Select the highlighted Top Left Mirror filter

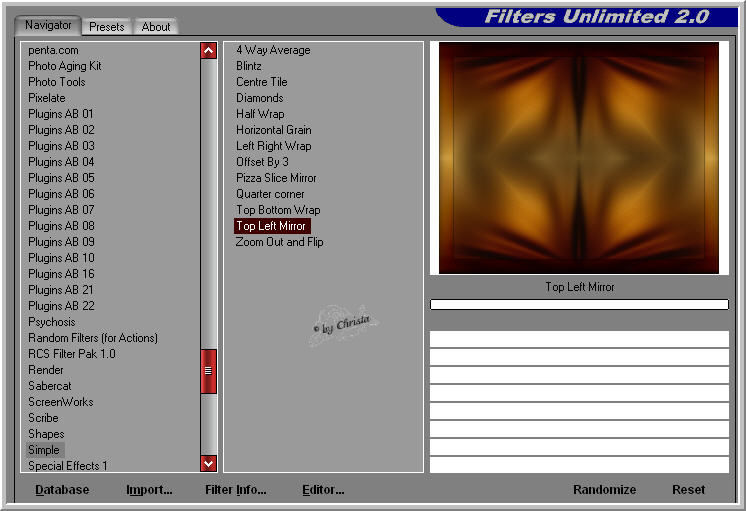point(272,226)
